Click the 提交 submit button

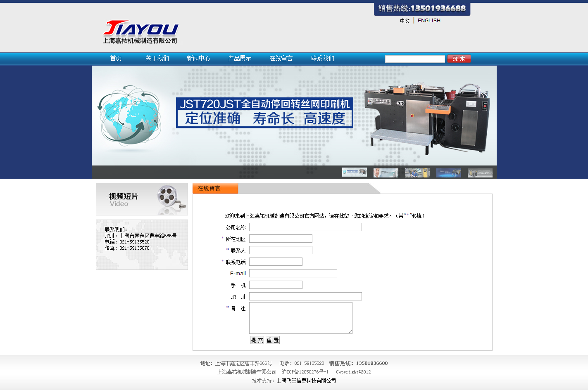click(x=257, y=340)
